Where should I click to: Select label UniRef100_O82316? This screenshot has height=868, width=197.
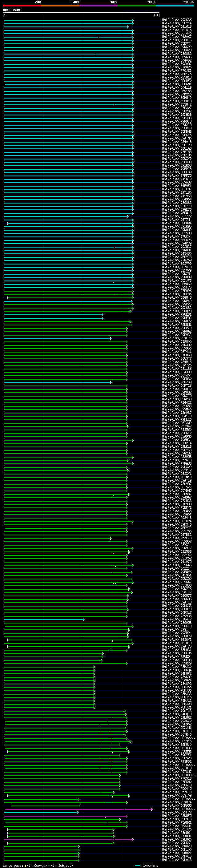[x=177, y=741]
